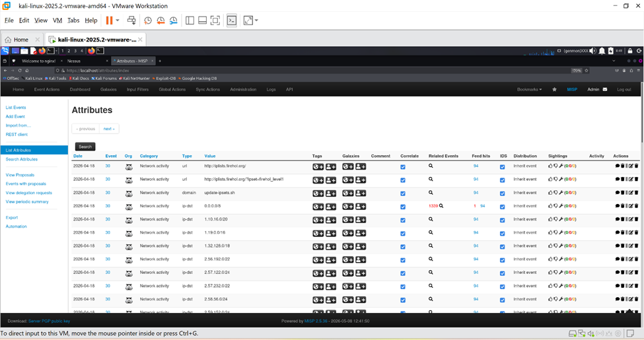Image resolution: width=644 pixels, height=340 pixels.
Task: Open VMware console view button
Action: tap(232, 20)
